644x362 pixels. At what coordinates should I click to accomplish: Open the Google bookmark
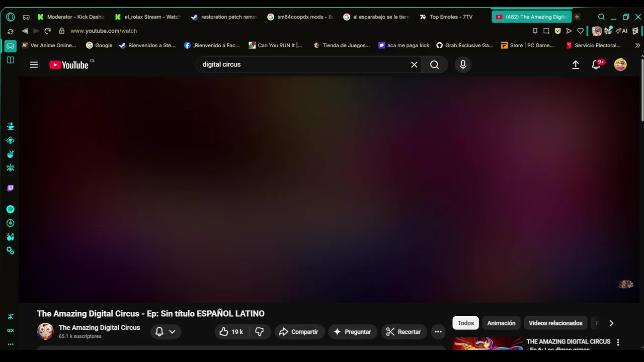click(x=99, y=45)
